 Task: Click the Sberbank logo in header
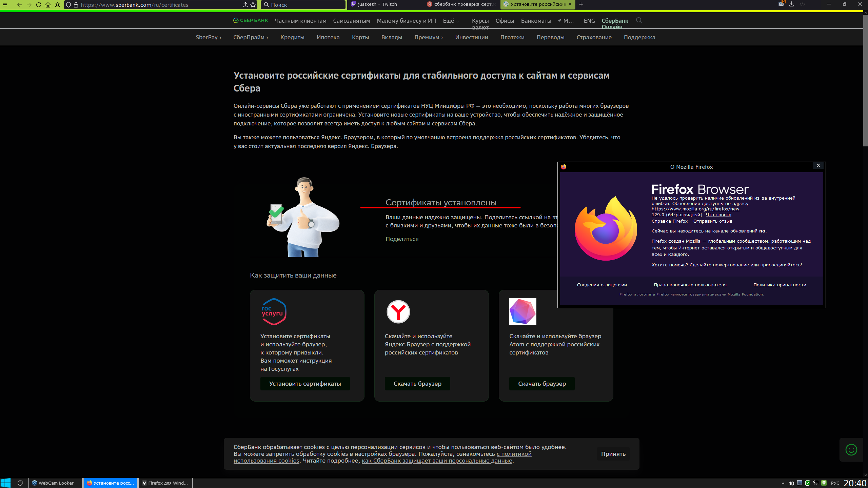[x=251, y=20]
